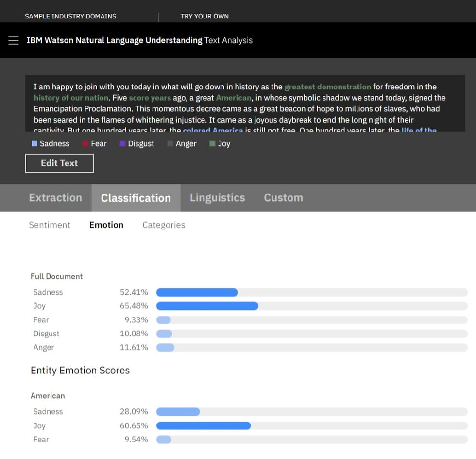Screen dimensions: 476x459
Task: Click the purple Disgust legend swatch
Action: pos(122,143)
